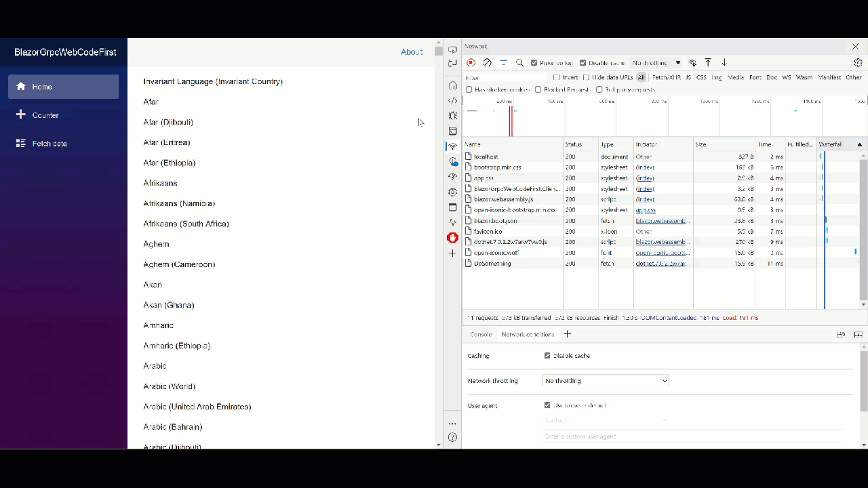Open the three-dots customize DevTools menu
Image resolution: width=868 pixels, height=488 pixels.
pos(452,424)
